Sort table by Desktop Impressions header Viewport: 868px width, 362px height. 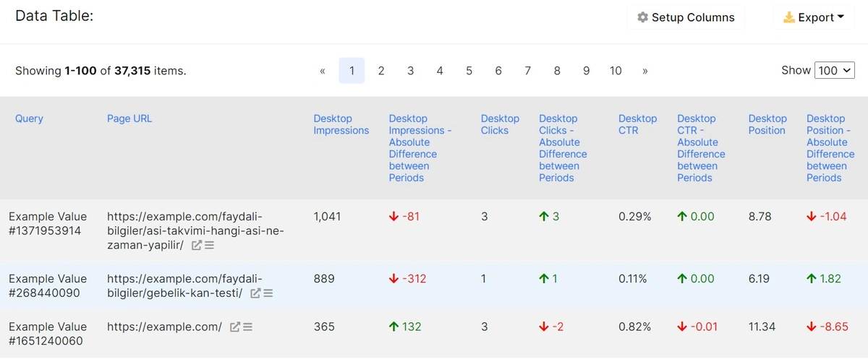click(x=341, y=124)
